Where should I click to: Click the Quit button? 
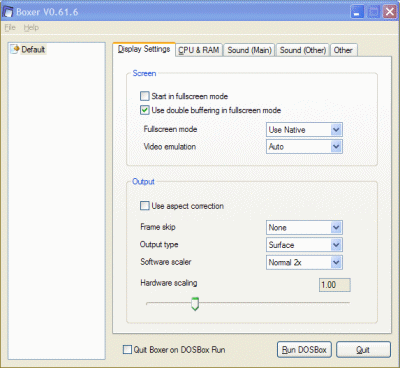[363, 350]
